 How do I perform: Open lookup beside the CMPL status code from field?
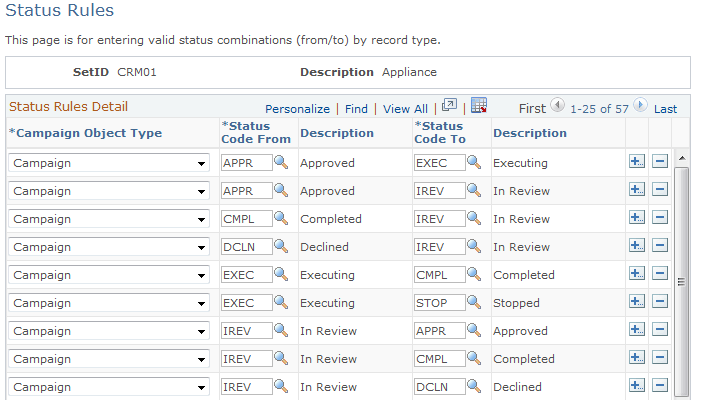point(281,219)
